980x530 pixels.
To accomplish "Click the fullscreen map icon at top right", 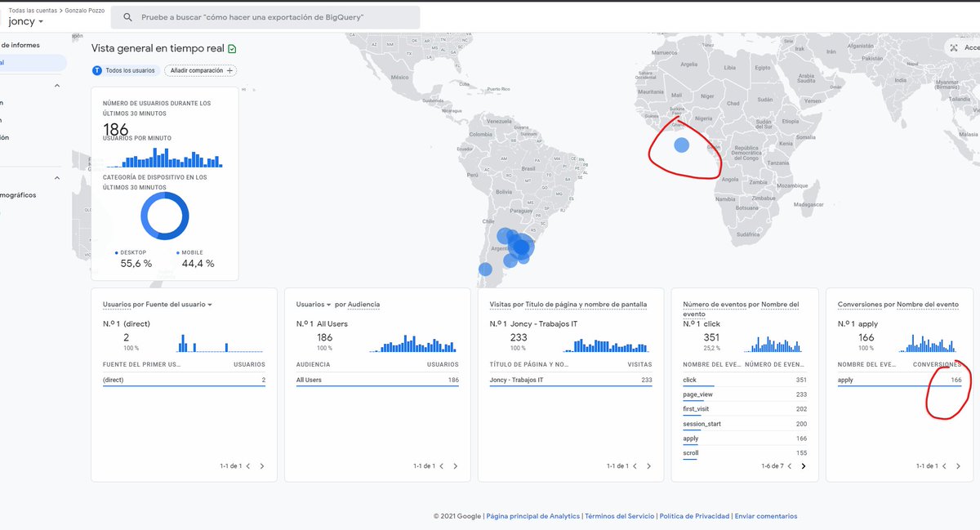I will (x=954, y=48).
